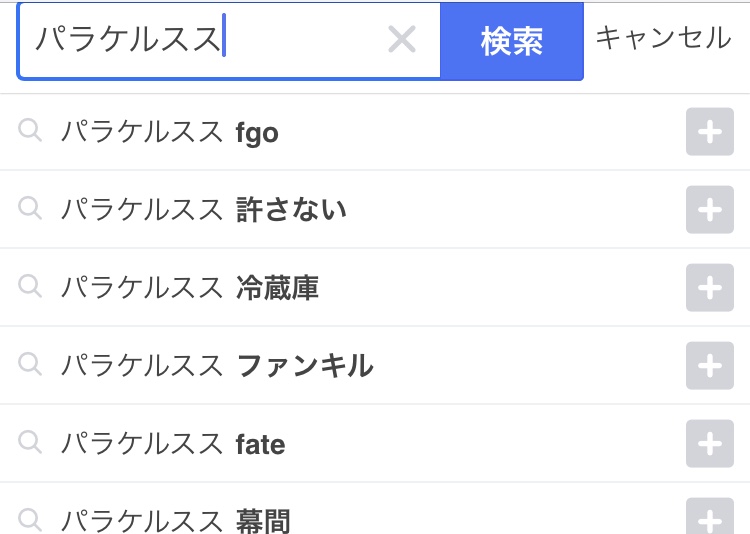Pick the 'パラケルスス 幕間' suggestion
Image resolution: width=750 pixels, height=534 pixels.
click(176, 520)
